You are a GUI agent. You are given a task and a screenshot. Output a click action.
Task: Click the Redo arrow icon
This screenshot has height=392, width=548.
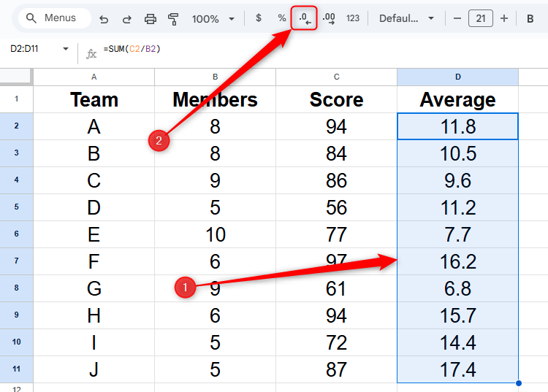click(127, 18)
